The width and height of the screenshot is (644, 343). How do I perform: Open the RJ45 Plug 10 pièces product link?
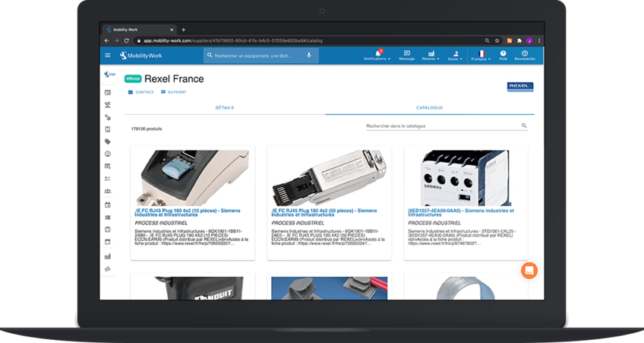[188, 213]
